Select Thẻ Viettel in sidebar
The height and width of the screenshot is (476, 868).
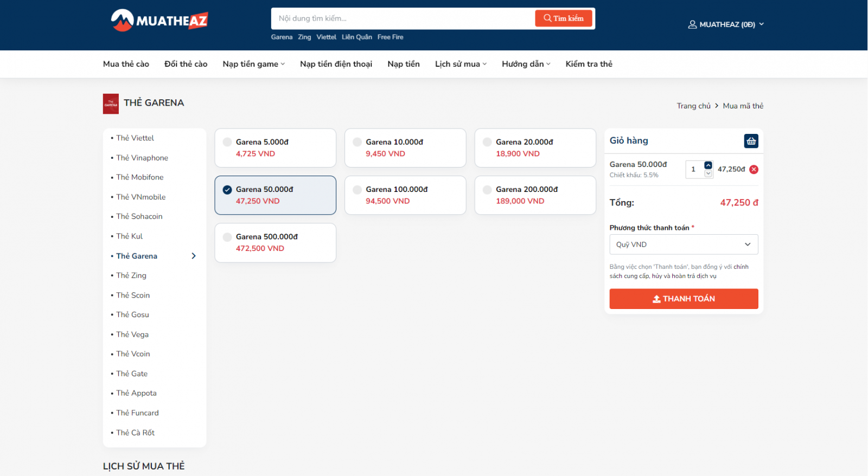(135, 138)
